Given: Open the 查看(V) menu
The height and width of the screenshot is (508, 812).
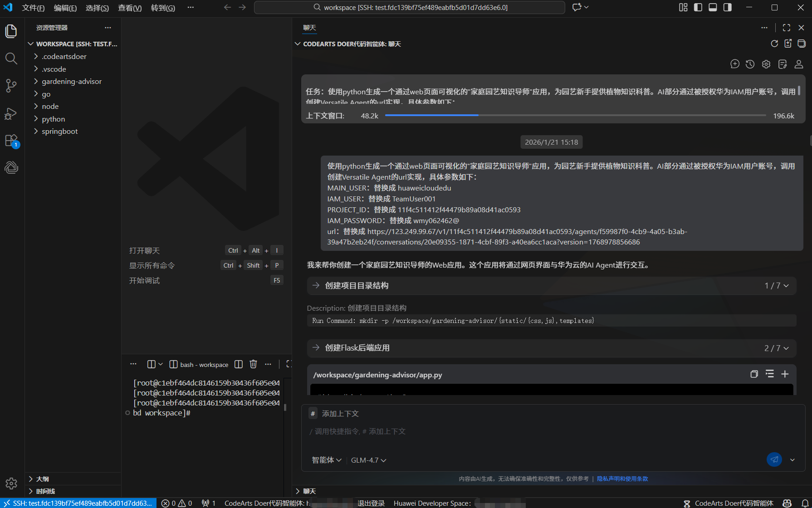Looking at the screenshot, I should click(x=130, y=8).
